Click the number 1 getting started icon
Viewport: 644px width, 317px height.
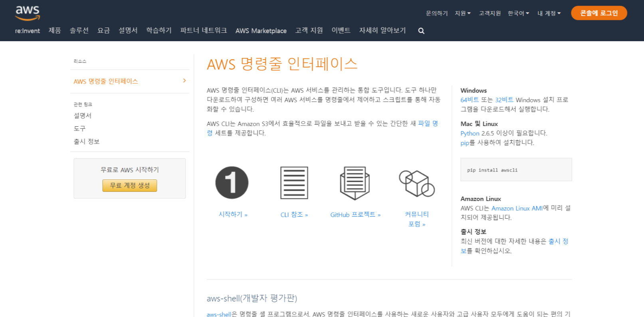click(232, 183)
